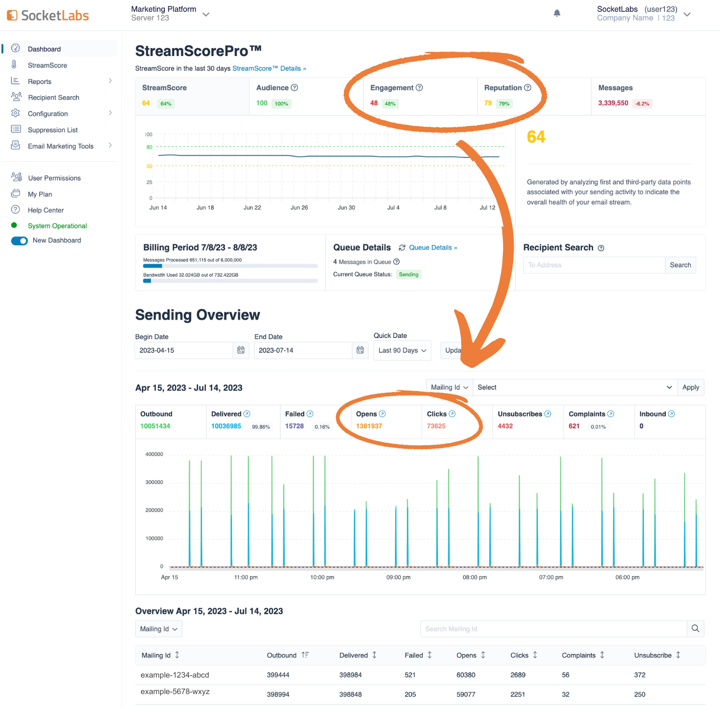Open the Mailing Id filter dropdown above chart
Image resolution: width=720 pixels, height=728 pixels.
[x=450, y=387]
